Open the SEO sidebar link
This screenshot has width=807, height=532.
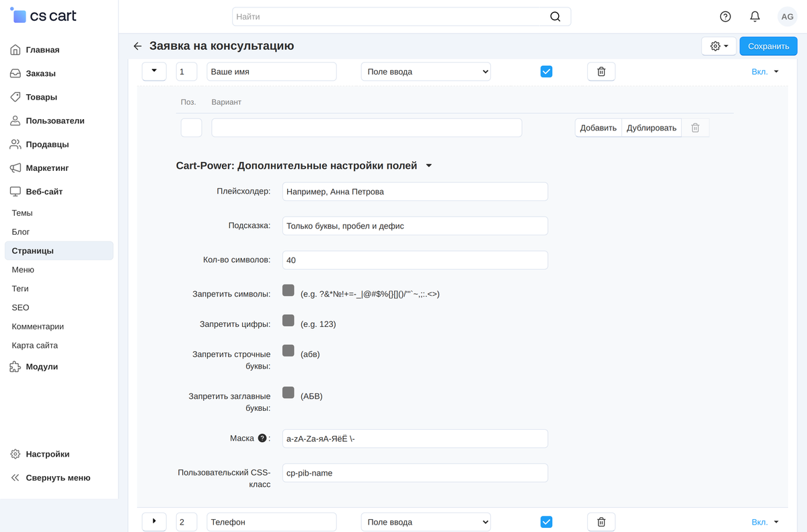coord(20,307)
